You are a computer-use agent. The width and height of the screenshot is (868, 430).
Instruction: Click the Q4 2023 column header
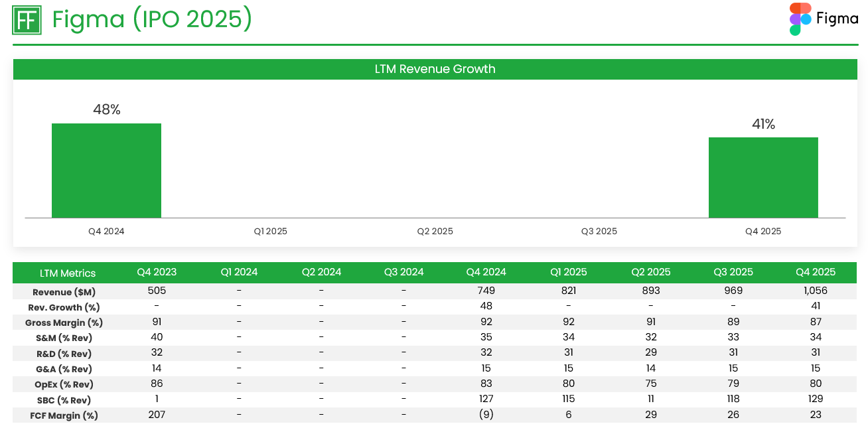[x=157, y=272]
